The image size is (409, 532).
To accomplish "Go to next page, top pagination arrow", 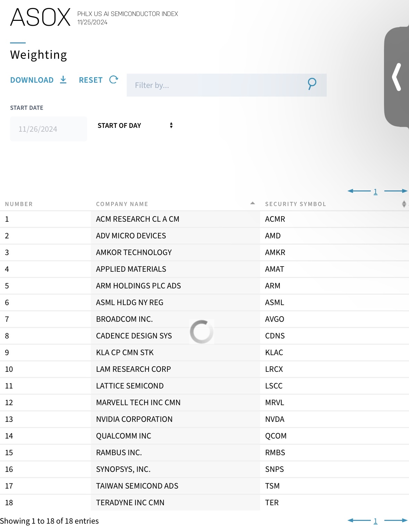I will [396, 191].
